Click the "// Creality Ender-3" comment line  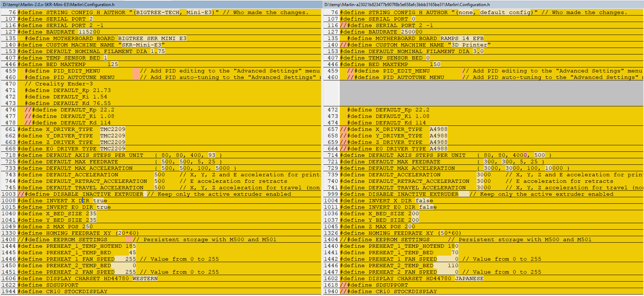161,84
